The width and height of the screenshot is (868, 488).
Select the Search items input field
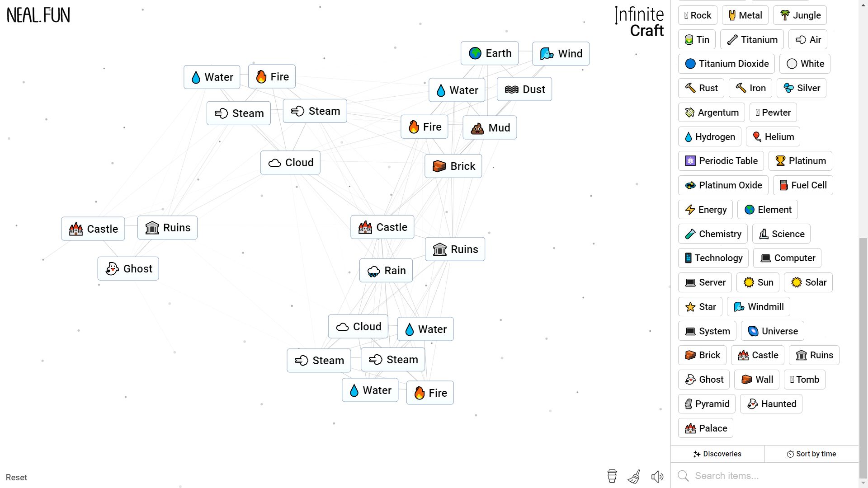pyautogui.click(x=769, y=476)
